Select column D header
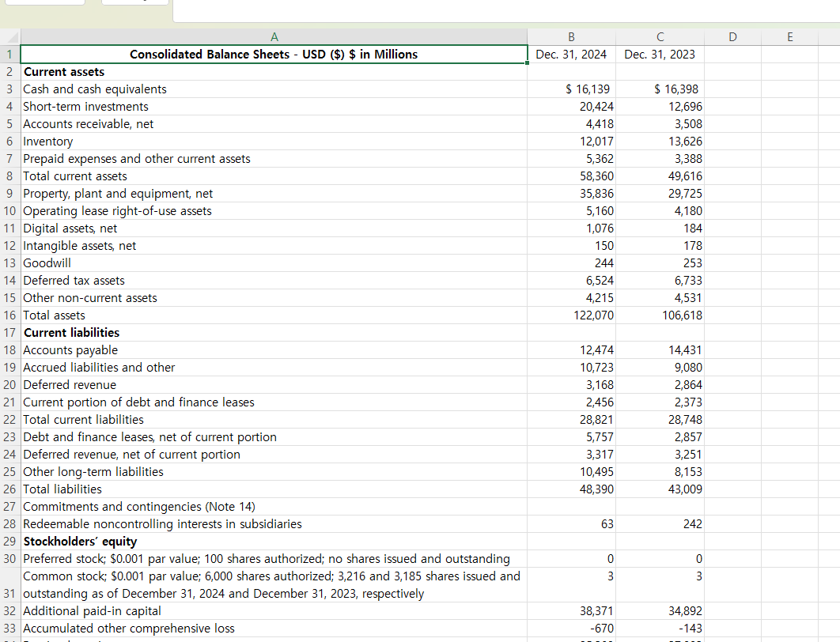840x642 pixels. [733, 37]
